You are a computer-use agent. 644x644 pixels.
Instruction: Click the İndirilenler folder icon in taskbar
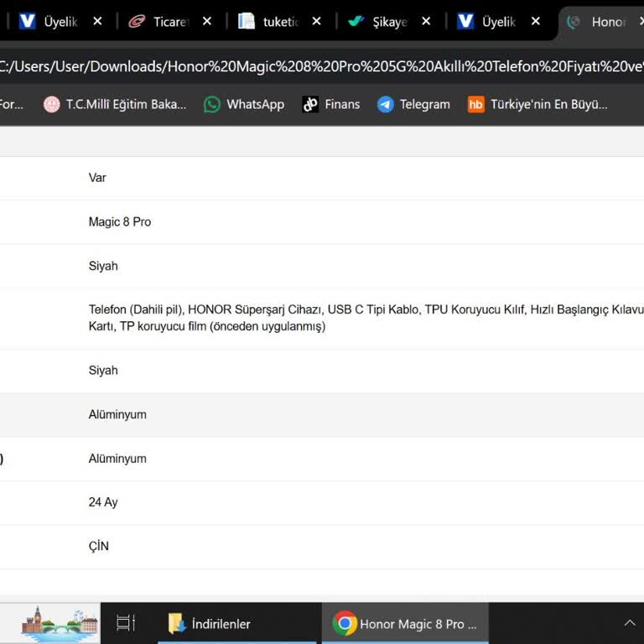(177, 624)
